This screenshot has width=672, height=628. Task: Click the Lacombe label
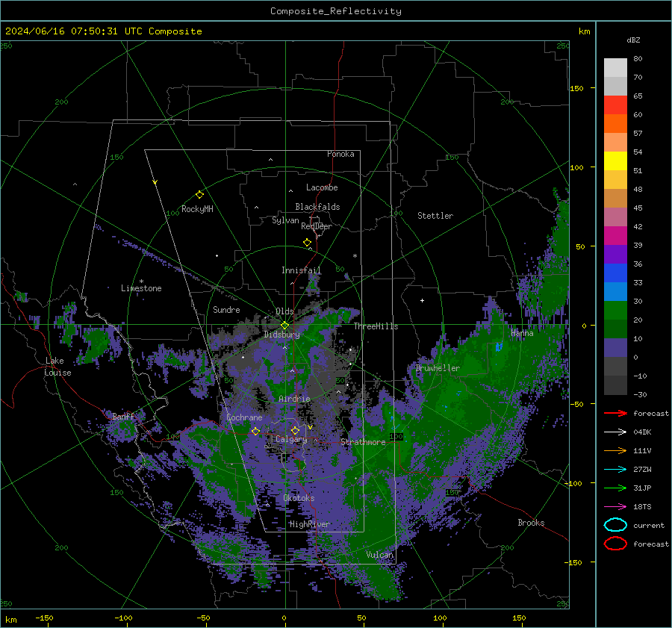point(322,187)
